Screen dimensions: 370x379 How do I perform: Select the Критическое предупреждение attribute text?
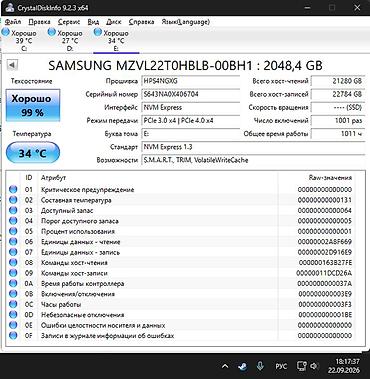87,190
